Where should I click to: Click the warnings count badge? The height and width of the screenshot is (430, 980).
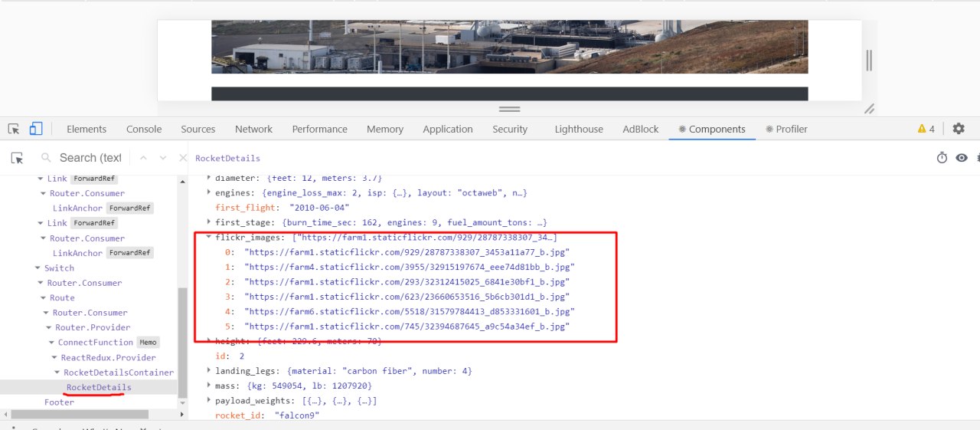(926, 129)
